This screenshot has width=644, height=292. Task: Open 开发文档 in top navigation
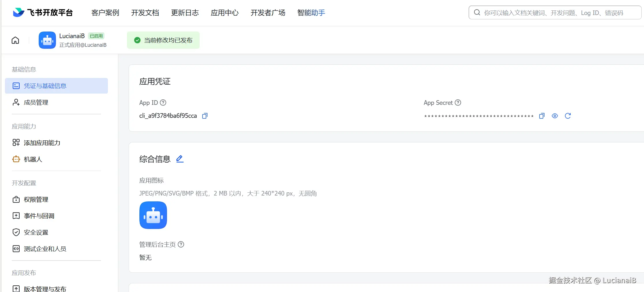[x=145, y=13]
